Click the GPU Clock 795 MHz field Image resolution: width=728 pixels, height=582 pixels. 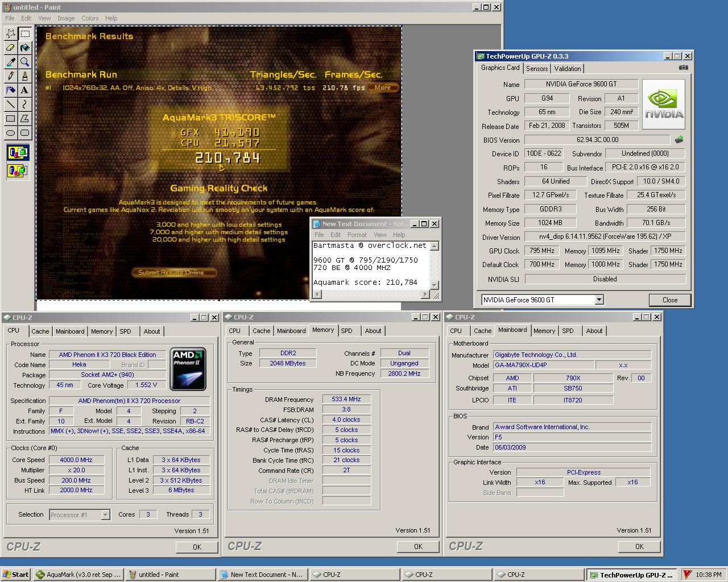pyautogui.click(x=542, y=251)
